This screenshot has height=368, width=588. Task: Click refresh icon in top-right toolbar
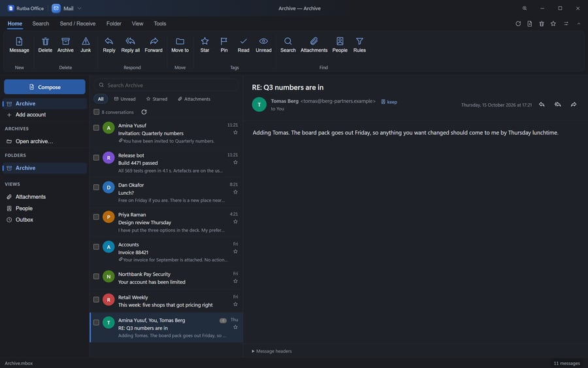click(518, 24)
